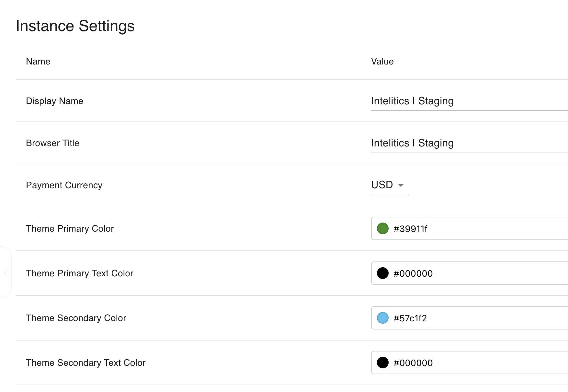Click the green Theme Primary Color swatch
Screen dimensions: 568x392
[x=382, y=228]
